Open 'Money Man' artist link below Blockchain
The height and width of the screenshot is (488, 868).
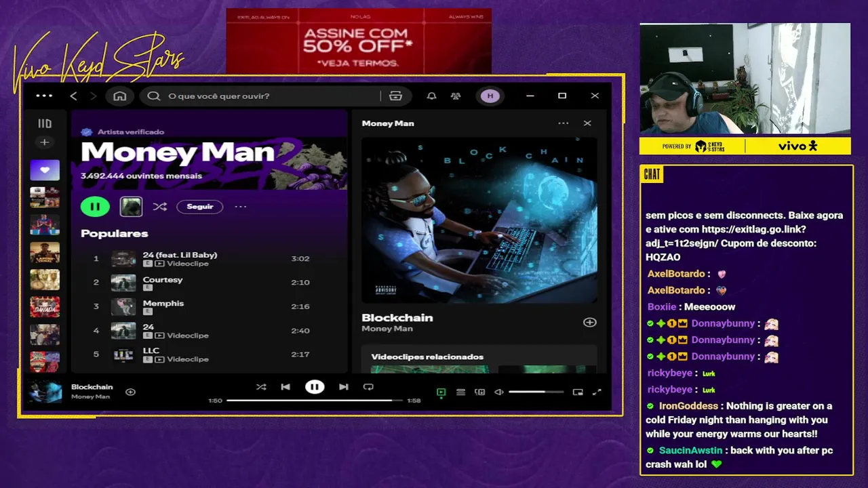coord(387,329)
